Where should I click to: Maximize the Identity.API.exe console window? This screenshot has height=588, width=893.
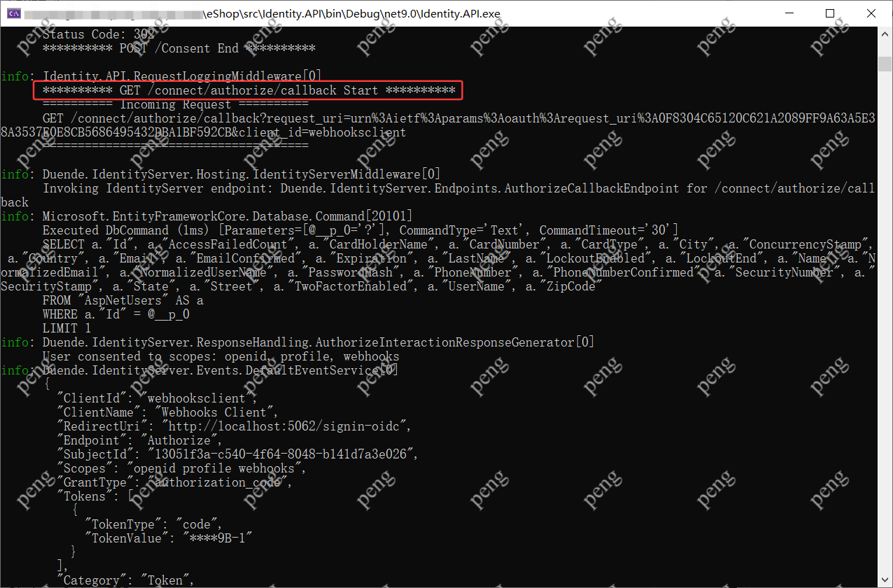[830, 13]
